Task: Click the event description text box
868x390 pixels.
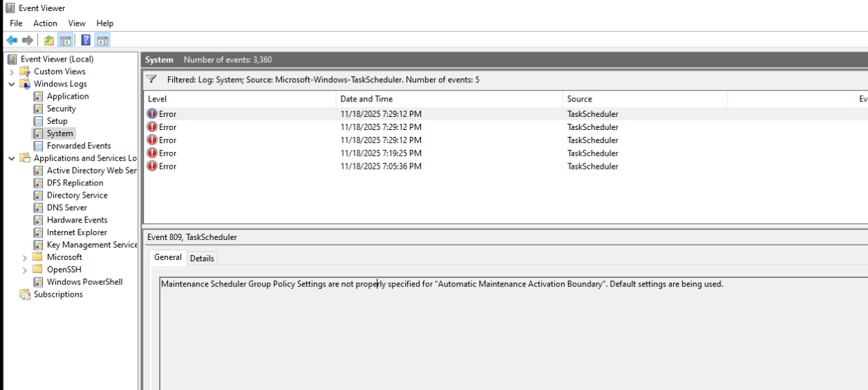Action: [x=513, y=333]
